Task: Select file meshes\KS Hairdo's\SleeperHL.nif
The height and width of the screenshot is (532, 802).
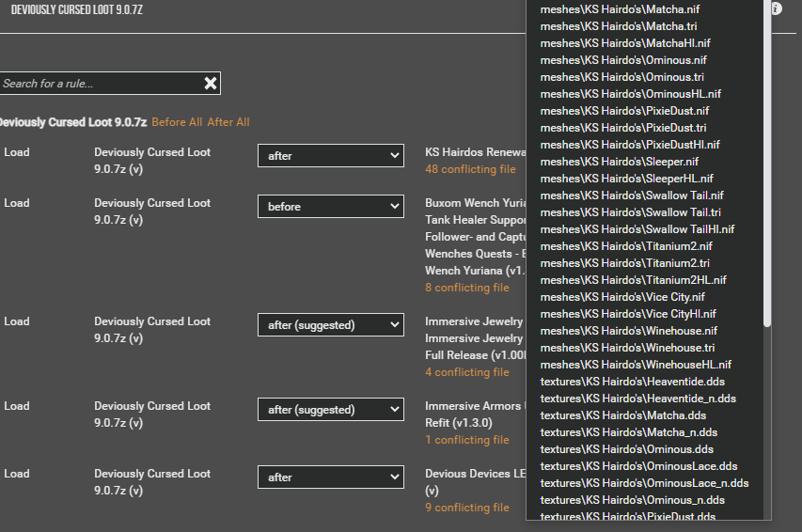Action: [626, 178]
